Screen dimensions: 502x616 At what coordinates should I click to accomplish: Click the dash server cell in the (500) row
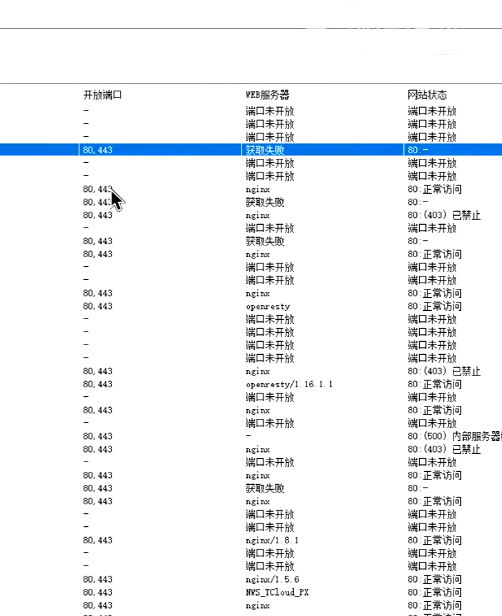pos(248,436)
